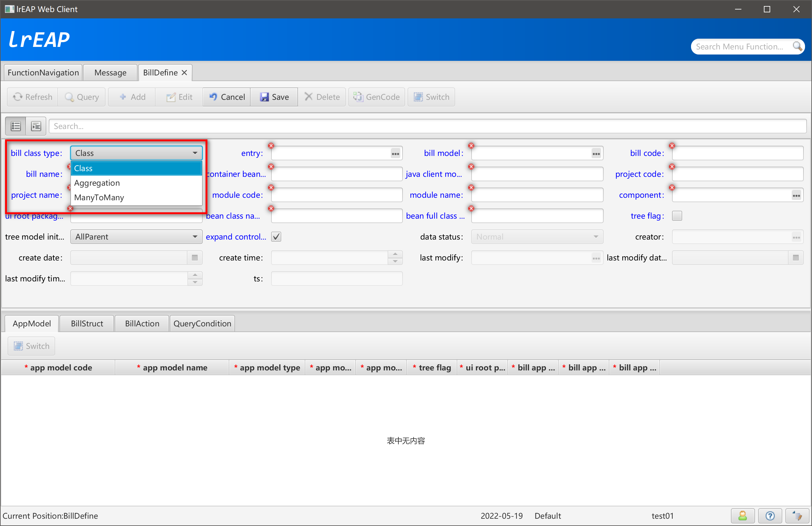Image resolution: width=812 pixels, height=526 pixels.
Task: Click the ts input field
Action: coord(337,279)
